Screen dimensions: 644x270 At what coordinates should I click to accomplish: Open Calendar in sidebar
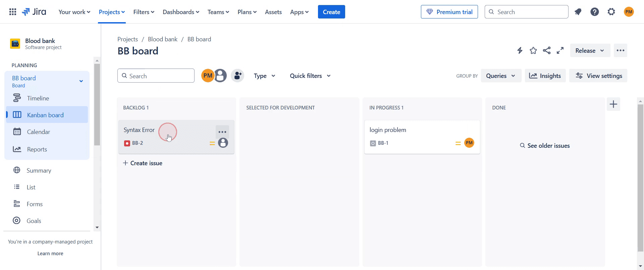pos(47,132)
